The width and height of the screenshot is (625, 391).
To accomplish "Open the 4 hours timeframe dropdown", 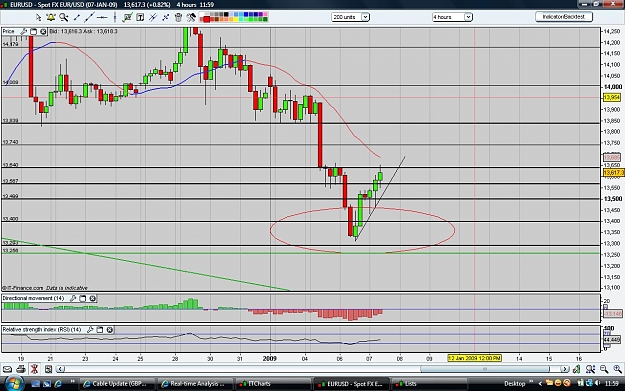I will click(x=452, y=17).
